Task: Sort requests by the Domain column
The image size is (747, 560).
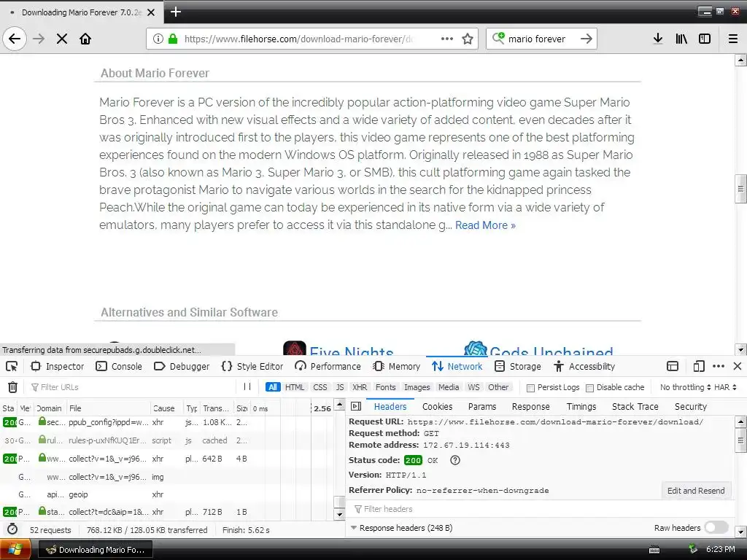Action: point(49,408)
